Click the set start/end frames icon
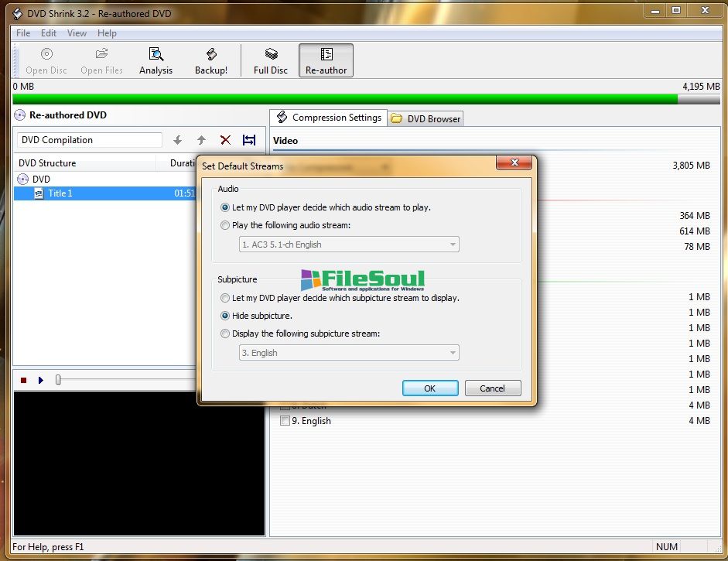The width and height of the screenshot is (728, 561). (x=249, y=140)
